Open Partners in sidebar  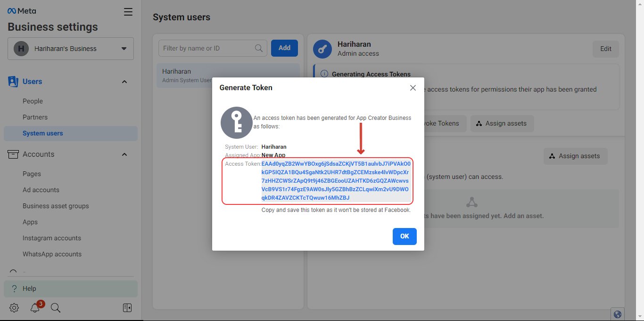pos(35,117)
